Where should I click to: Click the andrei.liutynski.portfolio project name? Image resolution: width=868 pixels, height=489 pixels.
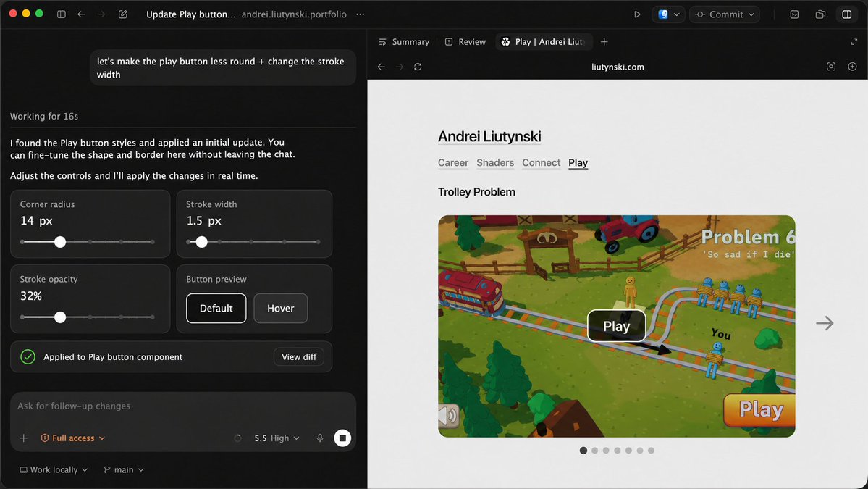(294, 14)
